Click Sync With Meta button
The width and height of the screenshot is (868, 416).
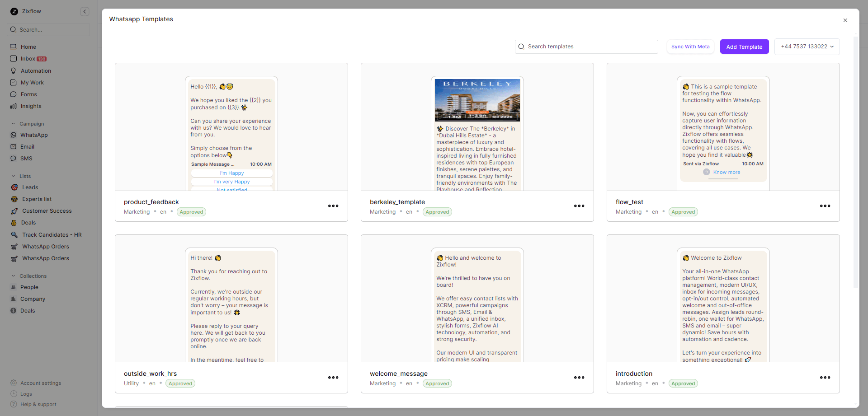point(690,47)
